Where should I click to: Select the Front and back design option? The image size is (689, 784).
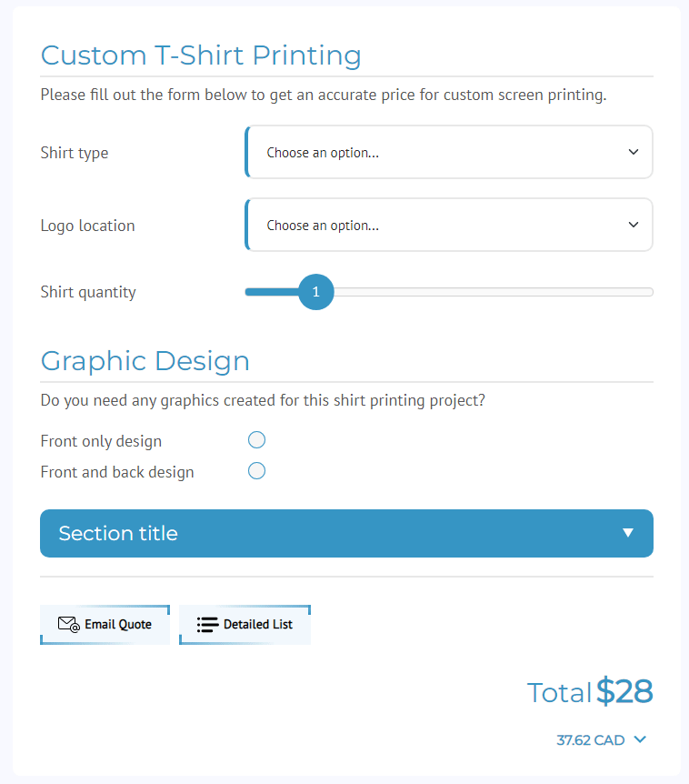click(257, 471)
